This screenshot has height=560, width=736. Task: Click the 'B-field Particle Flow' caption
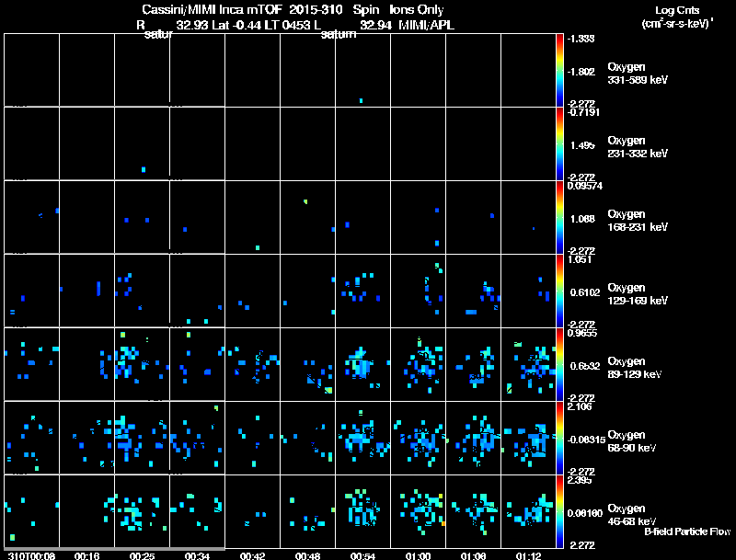(687, 531)
